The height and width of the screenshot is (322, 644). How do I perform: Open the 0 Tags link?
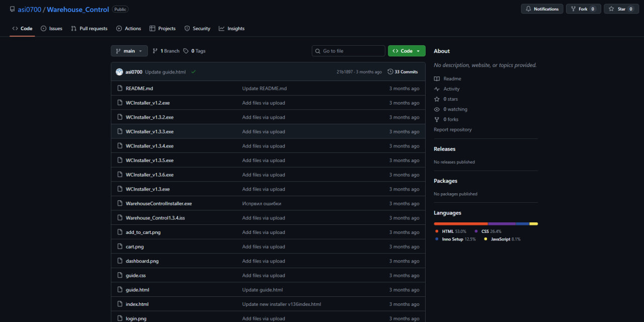(194, 51)
